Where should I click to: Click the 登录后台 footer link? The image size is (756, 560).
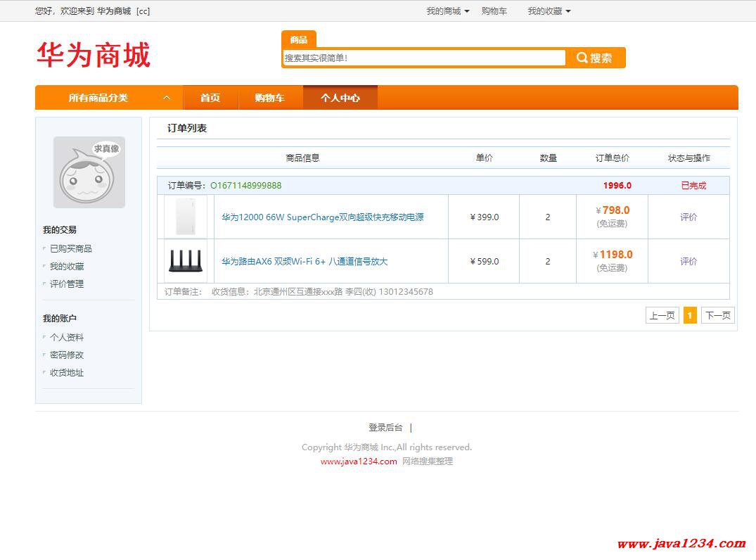385,427
